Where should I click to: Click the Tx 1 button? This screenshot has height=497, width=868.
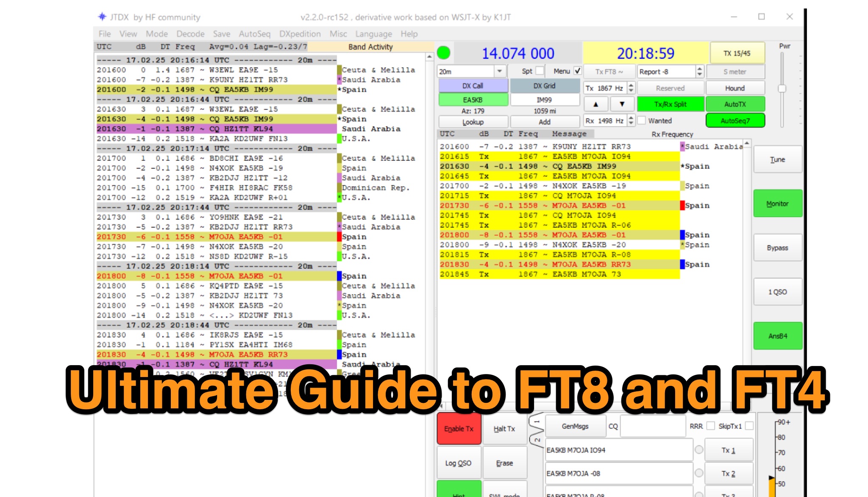tap(729, 450)
